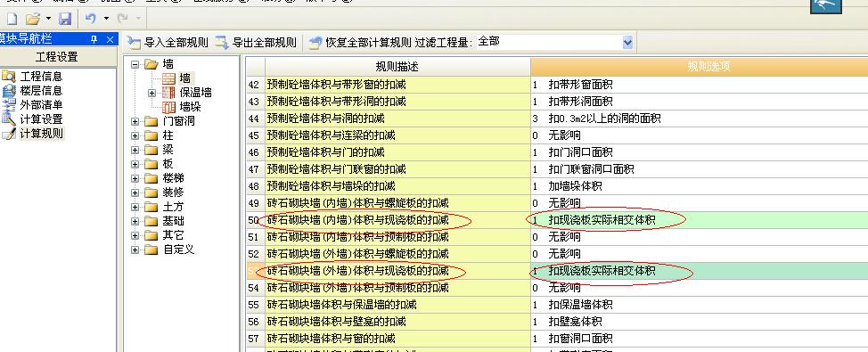Expand the 板 folder
Image resolution: width=868 pixels, height=352 pixels.
pyautogui.click(x=135, y=164)
